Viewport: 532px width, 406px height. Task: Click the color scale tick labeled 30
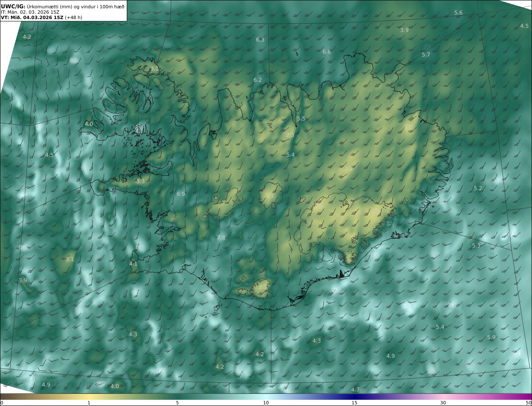click(443, 403)
